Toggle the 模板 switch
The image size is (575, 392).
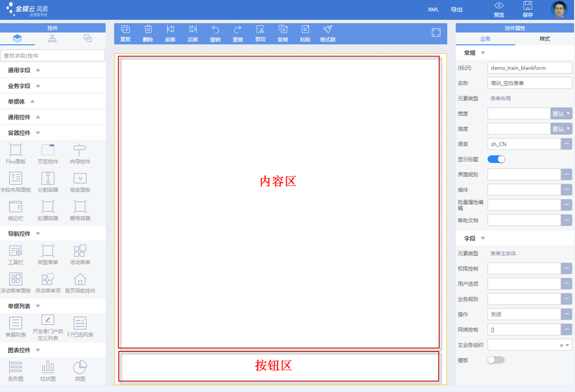(x=496, y=360)
